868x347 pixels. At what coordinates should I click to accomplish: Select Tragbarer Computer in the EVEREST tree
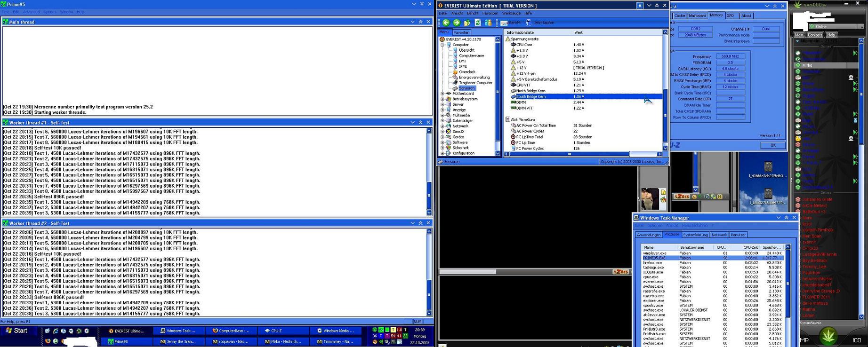475,83
